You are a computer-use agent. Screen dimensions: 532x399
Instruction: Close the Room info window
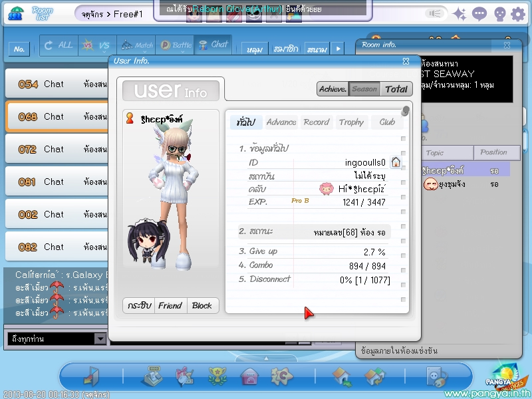[507, 45]
